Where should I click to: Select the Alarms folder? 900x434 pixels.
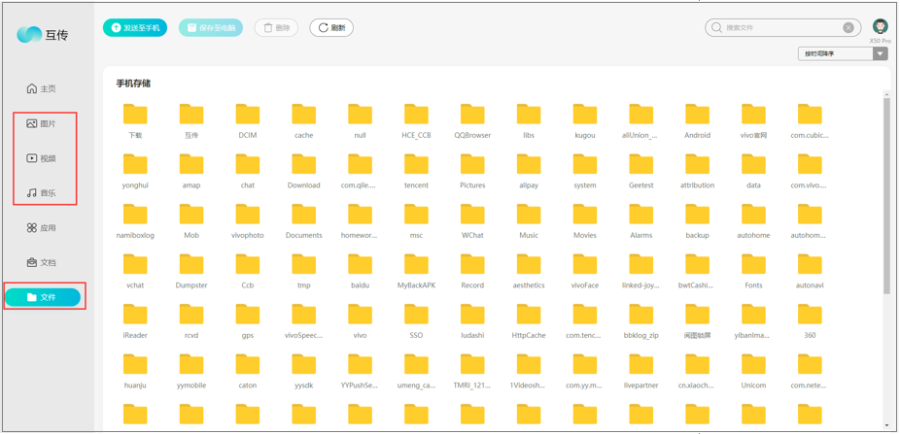(642, 220)
